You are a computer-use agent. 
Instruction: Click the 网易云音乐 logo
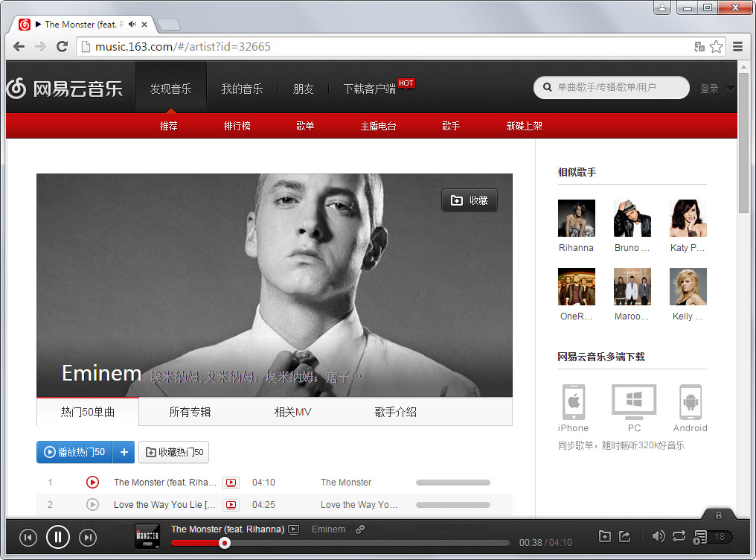tap(65, 89)
